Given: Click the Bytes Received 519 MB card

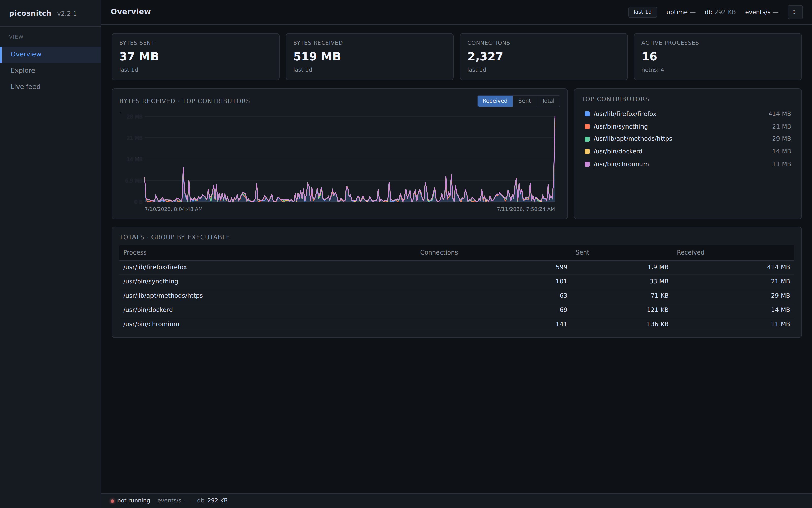Looking at the screenshot, I should (369, 56).
